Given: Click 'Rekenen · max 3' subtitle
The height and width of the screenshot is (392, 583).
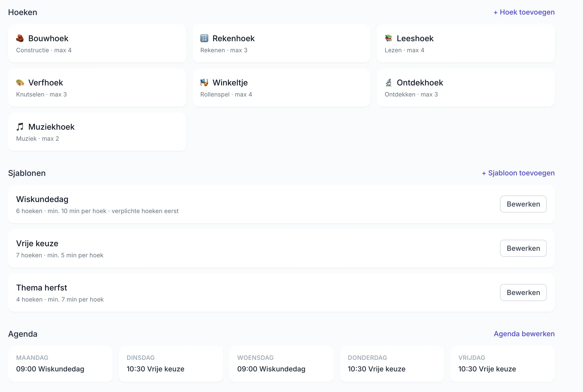Looking at the screenshot, I should (x=224, y=50).
